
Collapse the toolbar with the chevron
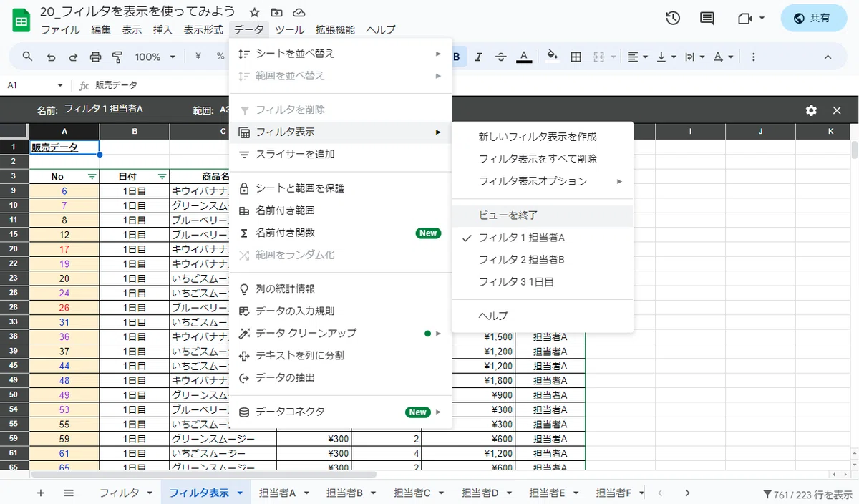pyautogui.click(x=828, y=57)
